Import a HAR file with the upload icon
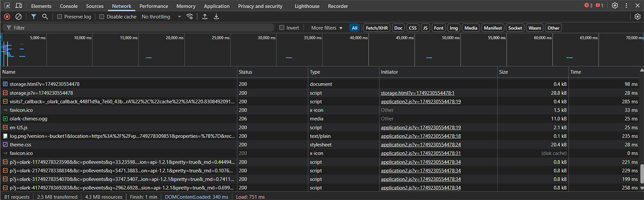 (x=204, y=17)
